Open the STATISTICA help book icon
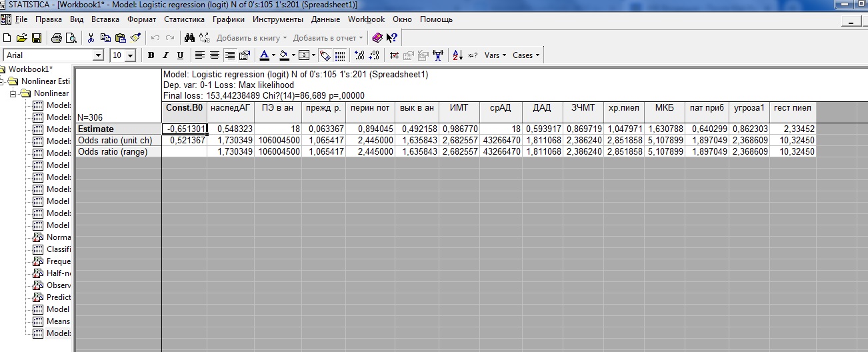Viewport: 868px width, 352px height. pos(378,38)
